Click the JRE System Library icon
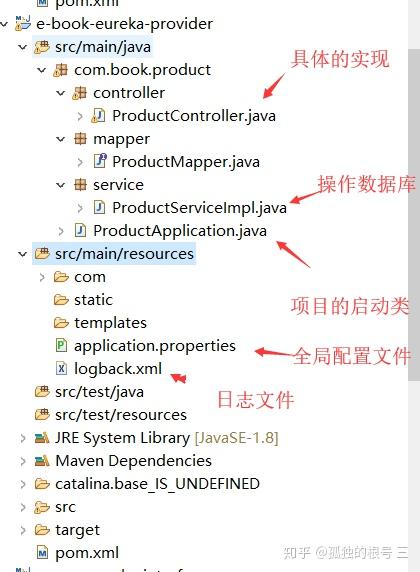420x572 pixels. (42, 438)
